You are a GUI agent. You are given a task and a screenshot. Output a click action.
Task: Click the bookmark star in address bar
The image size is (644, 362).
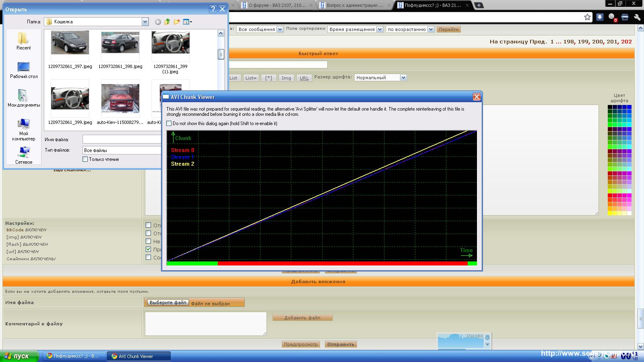click(587, 17)
